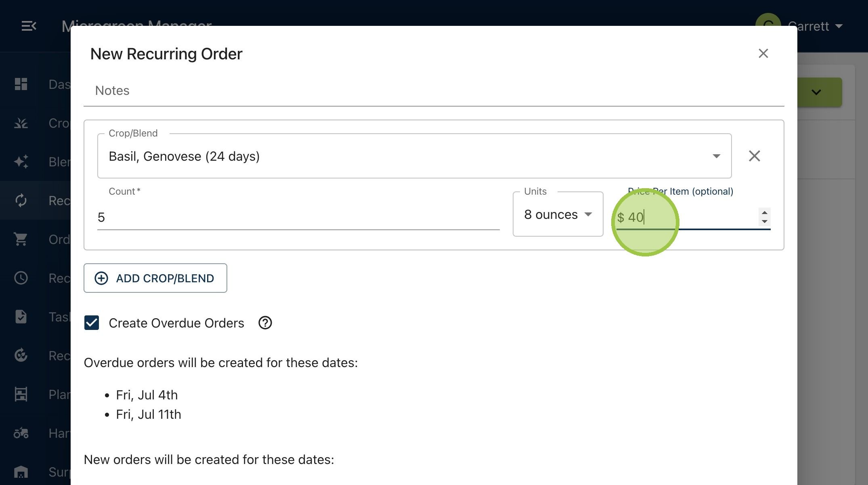868x485 pixels.
Task: Open the Units 8 ounces dropdown
Action: [558, 214]
